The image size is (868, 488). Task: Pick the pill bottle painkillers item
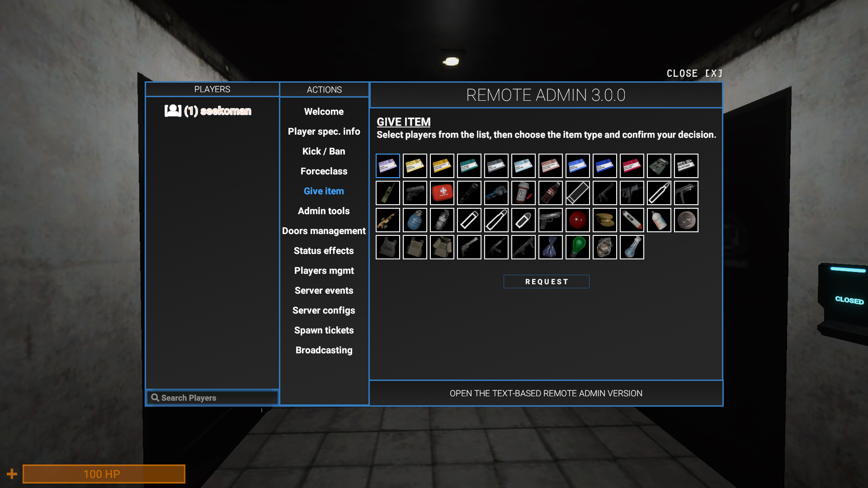(523, 193)
